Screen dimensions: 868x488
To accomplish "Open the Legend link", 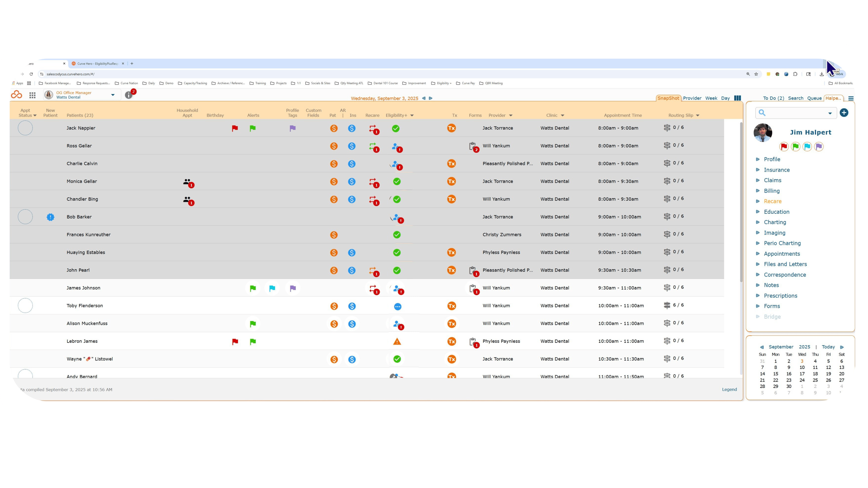I will tap(729, 389).
